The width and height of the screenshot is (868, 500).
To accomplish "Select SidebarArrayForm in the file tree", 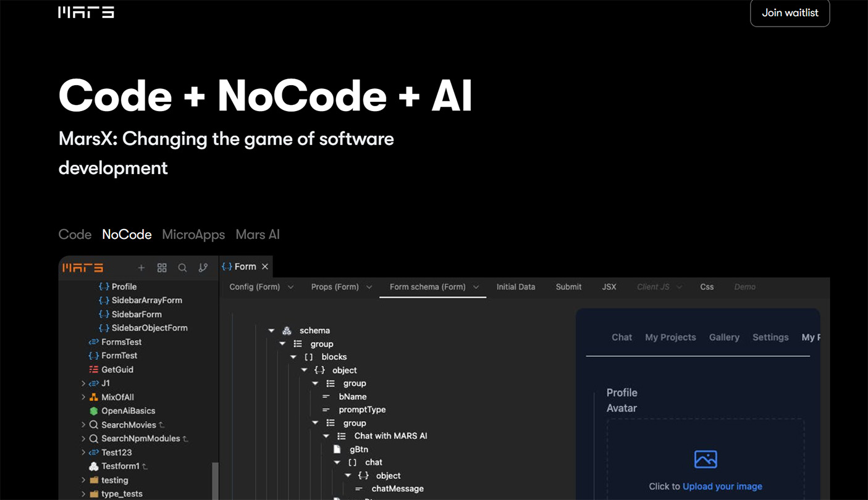I will (146, 301).
